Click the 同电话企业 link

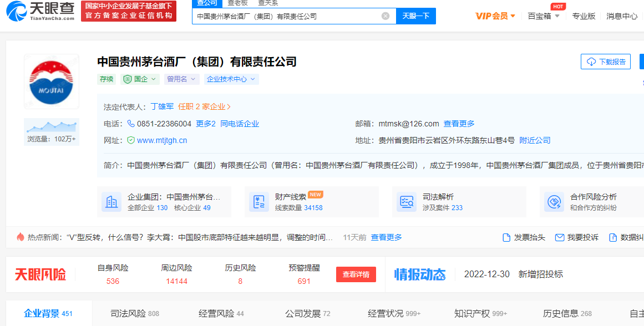240,124
